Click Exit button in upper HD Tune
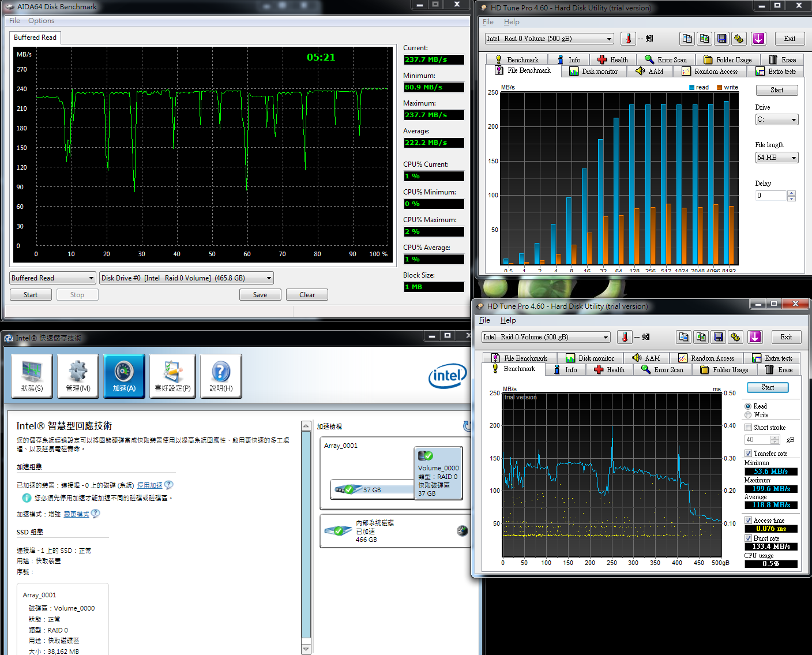This screenshot has width=812, height=655. tap(790, 39)
